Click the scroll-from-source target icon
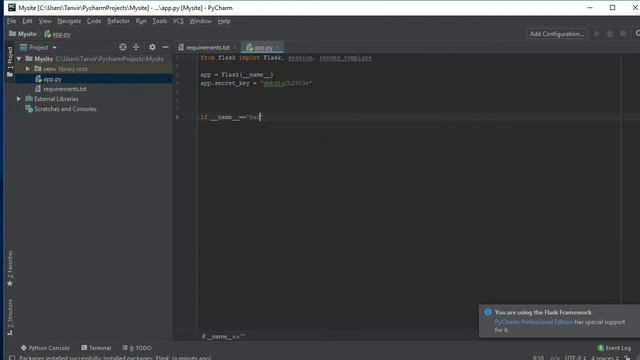 (123, 47)
